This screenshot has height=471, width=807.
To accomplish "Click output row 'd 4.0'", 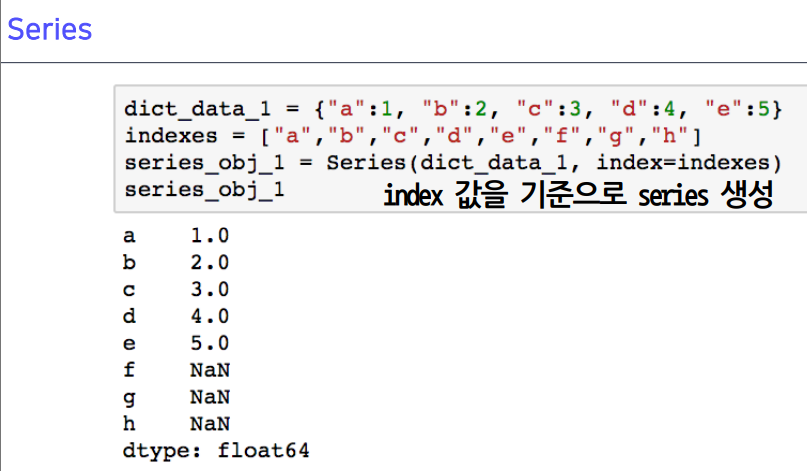I will pos(176,316).
